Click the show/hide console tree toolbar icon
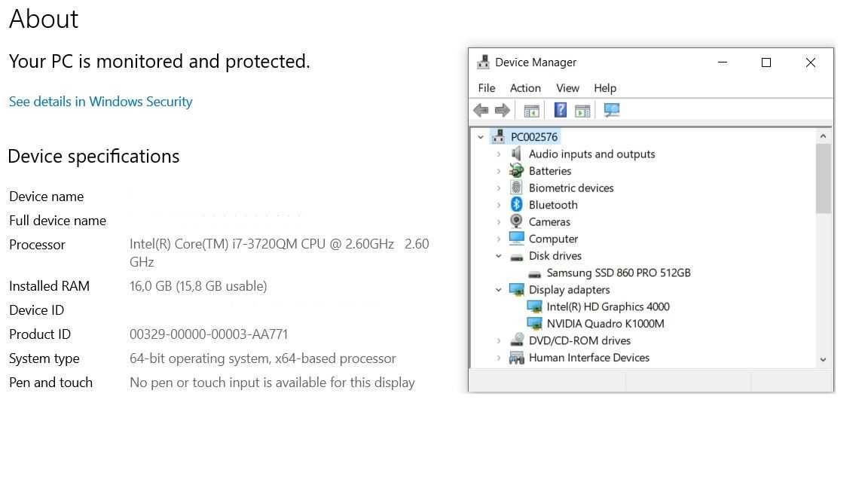The height and width of the screenshot is (488, 868). [531, 111]
